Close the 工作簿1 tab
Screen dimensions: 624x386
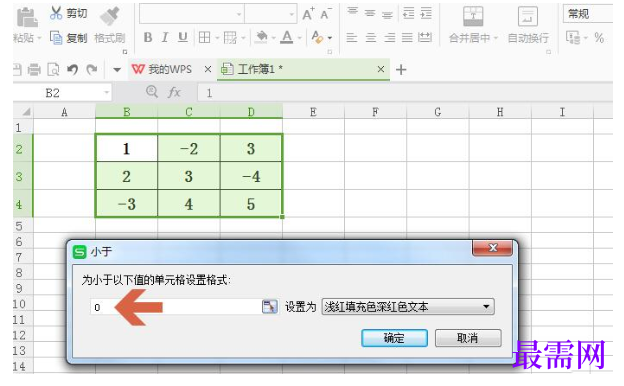pyautogui.click(x=381, y=69)
